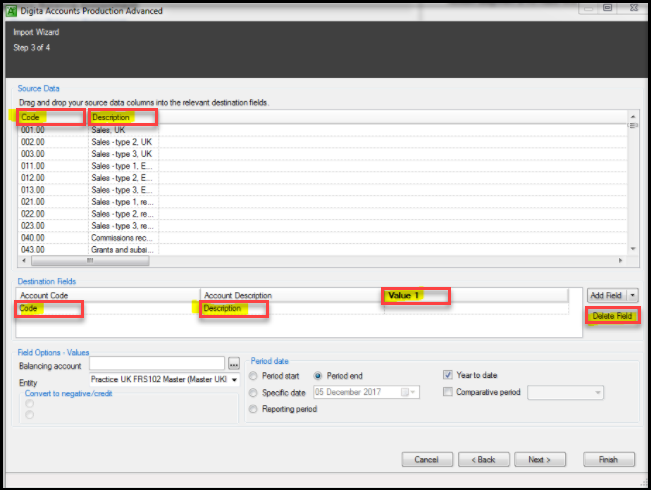The height and width of the screenshot is (490, 651).
Task: Click the Next button
Action: coord(539,460)
